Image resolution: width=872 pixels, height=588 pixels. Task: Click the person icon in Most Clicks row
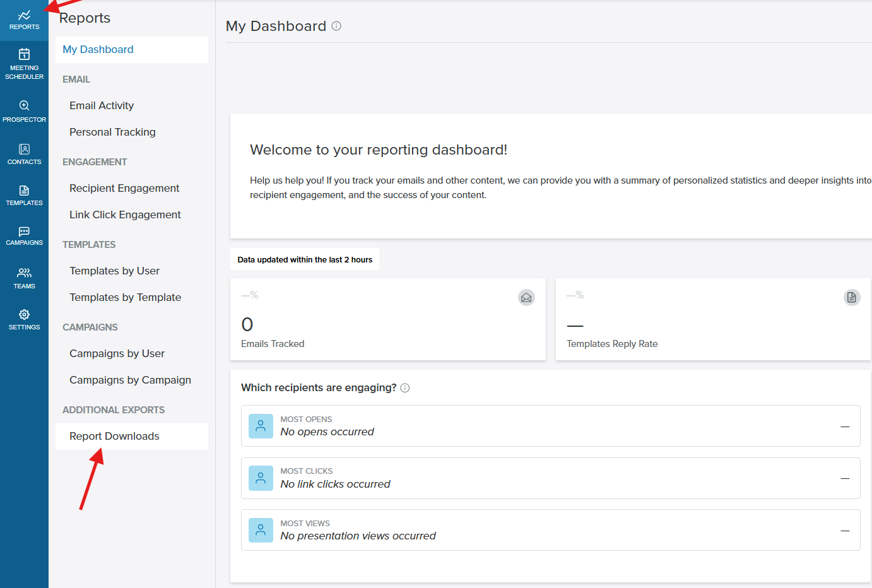point(261,478)
